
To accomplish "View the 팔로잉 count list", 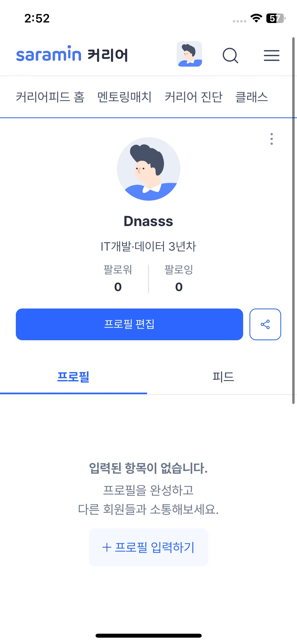I will [179, 279].
